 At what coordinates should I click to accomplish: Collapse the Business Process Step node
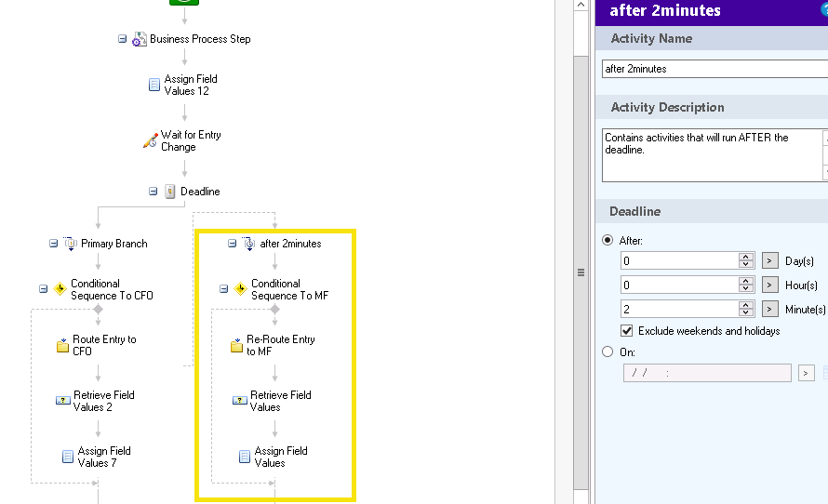tap(122, 39)
